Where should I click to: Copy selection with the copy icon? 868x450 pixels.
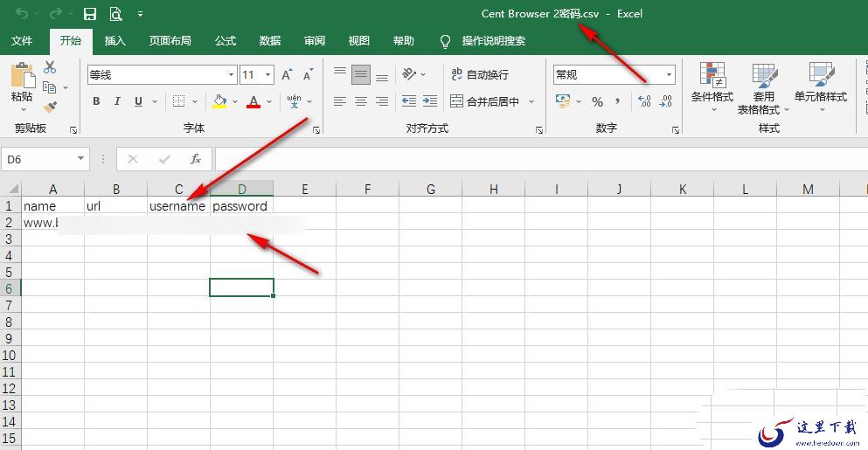[x=49, y=87]
